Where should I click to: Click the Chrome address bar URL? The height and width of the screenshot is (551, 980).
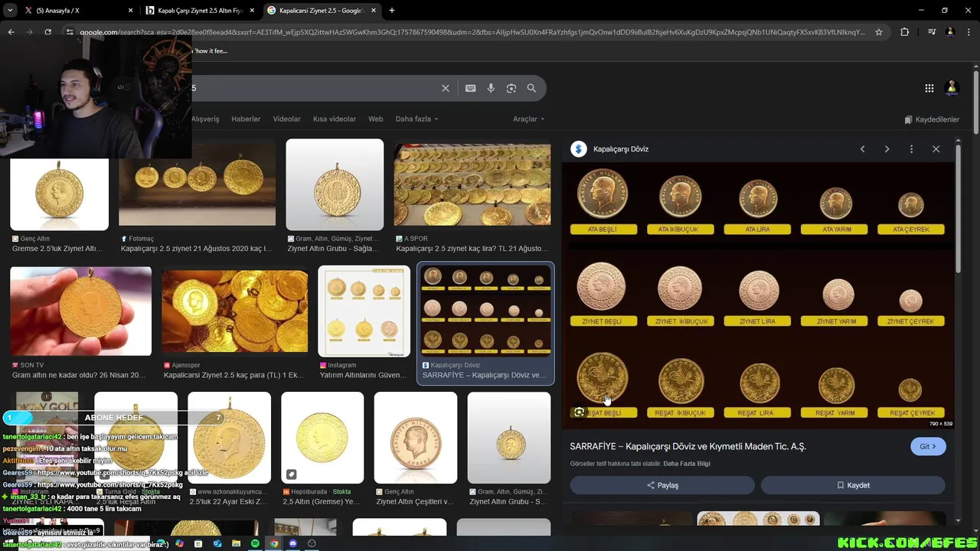[472, 32]
